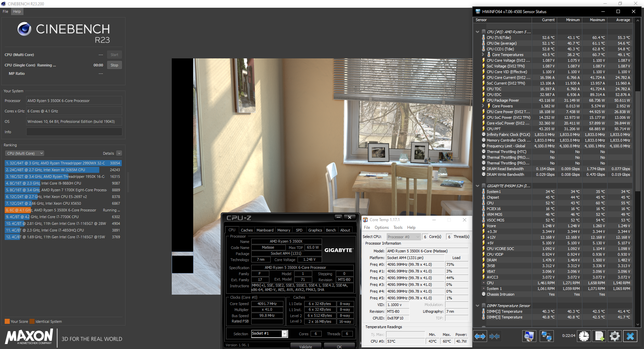644x349 pixels.
Task: Switch to the CPU-Z Bench tab
Action: (x=331, y=230)
